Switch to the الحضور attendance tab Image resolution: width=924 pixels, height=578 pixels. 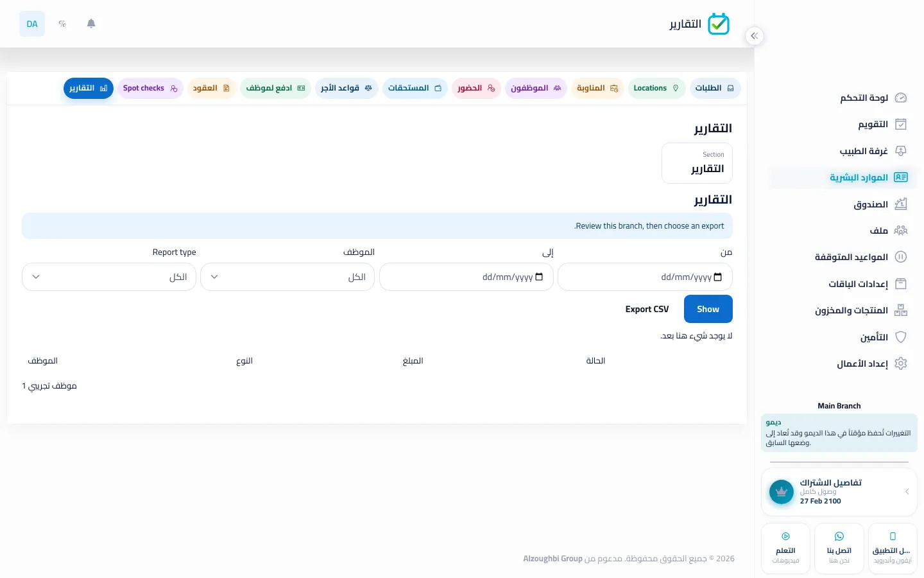pyautogui.click(x=476, y=88)
